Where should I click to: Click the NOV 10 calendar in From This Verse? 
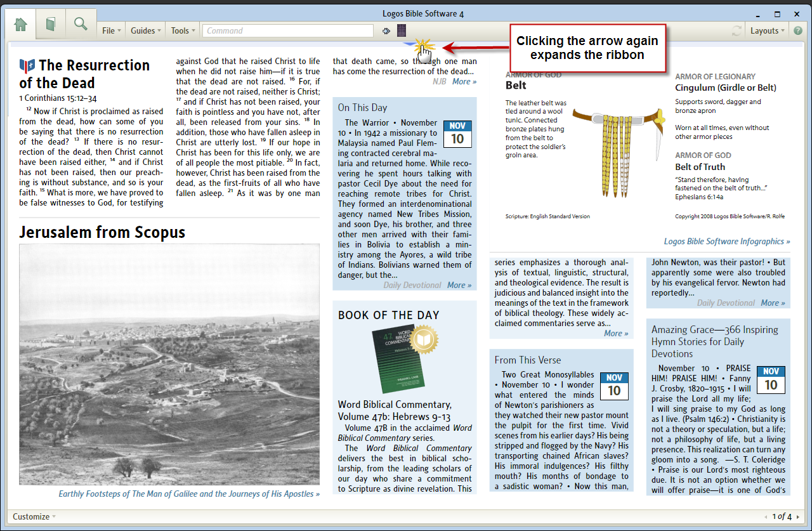click(614, 386)
